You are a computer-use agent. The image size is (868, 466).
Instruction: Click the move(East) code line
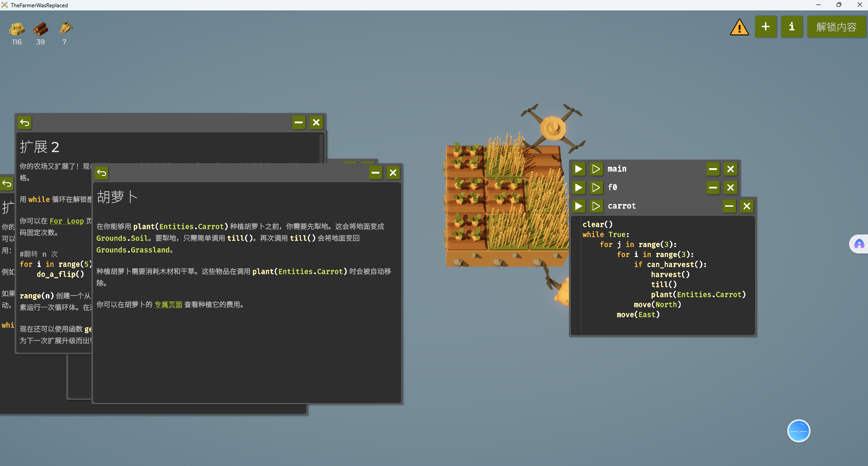[638, 315]
